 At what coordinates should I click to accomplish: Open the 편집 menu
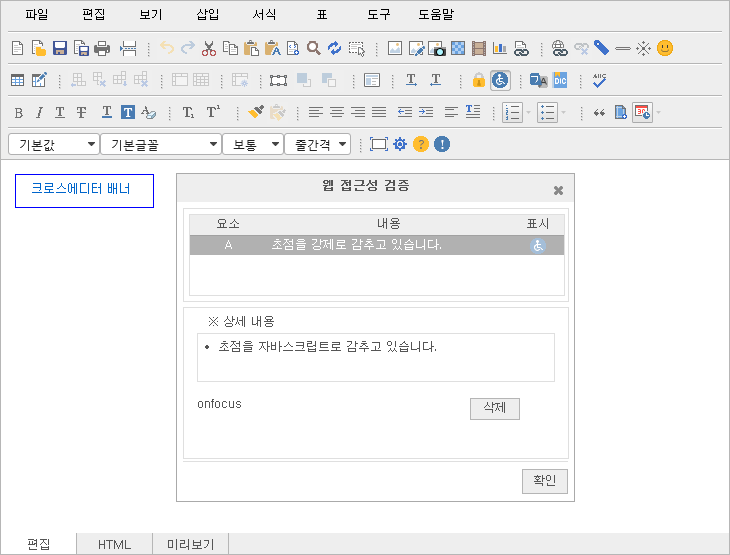click(94, 14)
